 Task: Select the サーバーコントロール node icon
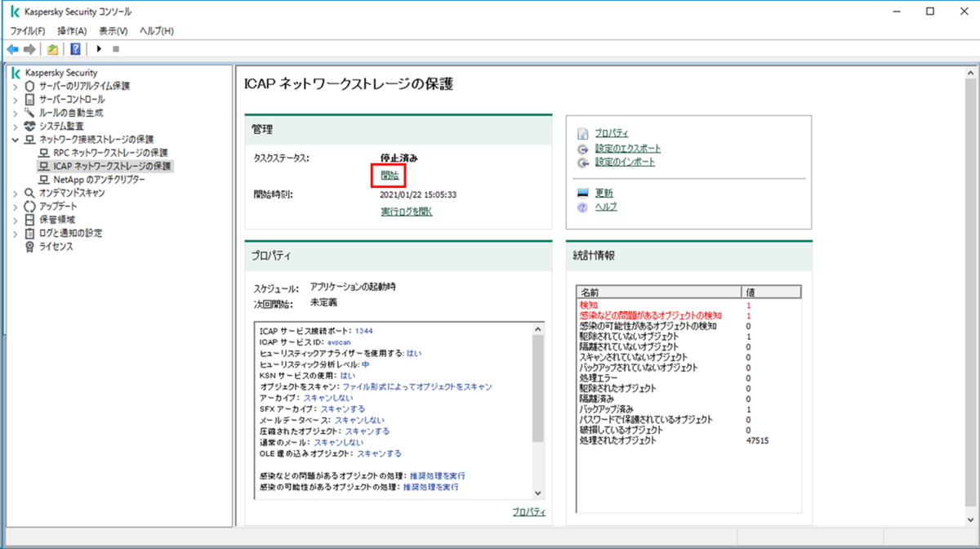pyautogui.click(x=30, y=99)
